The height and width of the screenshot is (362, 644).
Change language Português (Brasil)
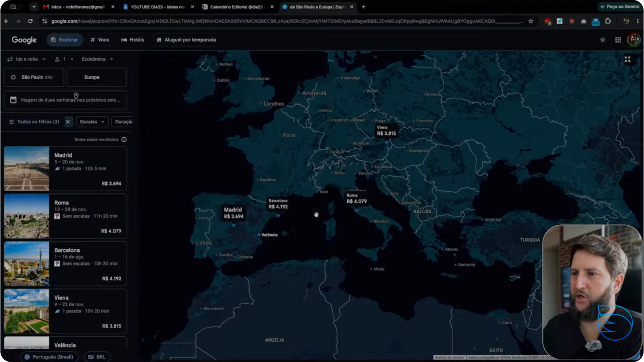point(49,357)
